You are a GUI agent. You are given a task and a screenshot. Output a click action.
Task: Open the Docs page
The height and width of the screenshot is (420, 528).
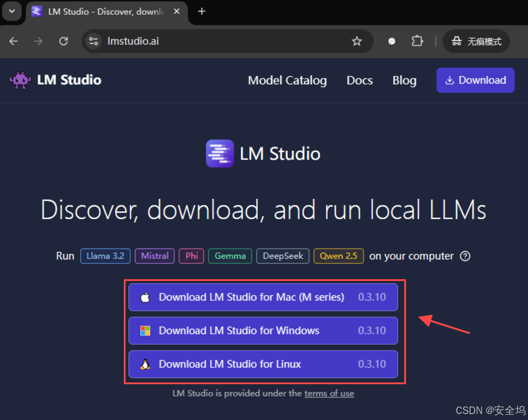tap(360, 80)
